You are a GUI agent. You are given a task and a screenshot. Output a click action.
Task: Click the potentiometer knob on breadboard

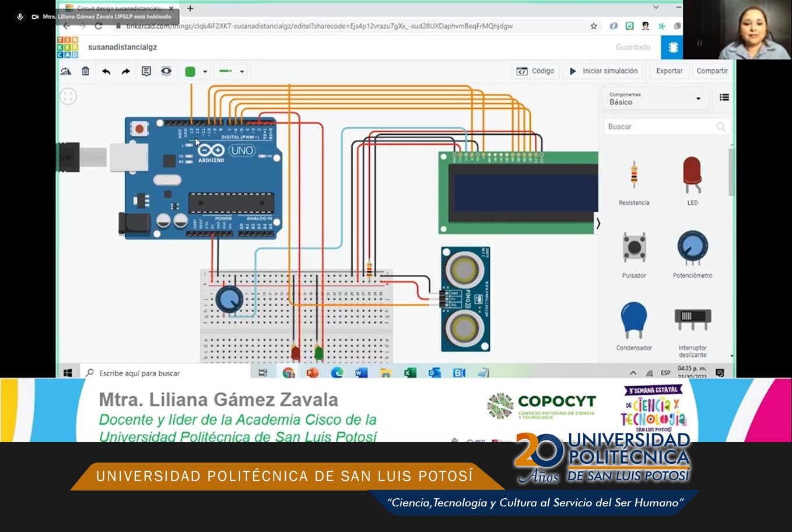229,299
